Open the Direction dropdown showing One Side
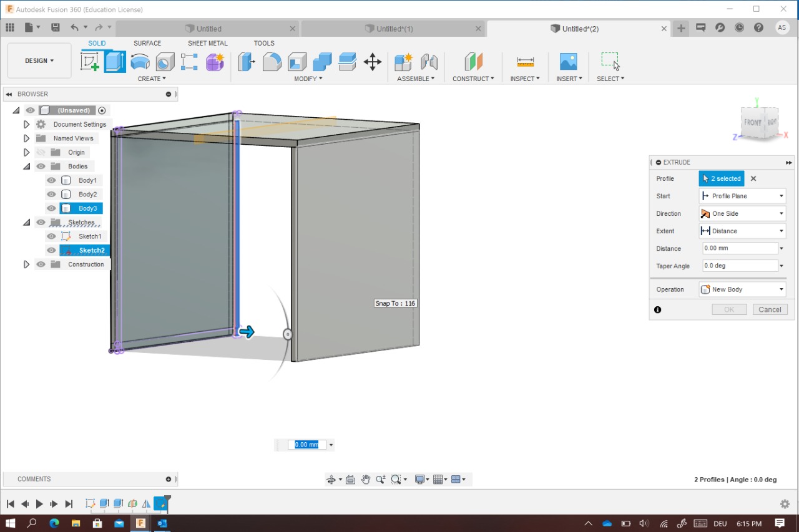The height and width of the screenshot is (532, 799). [x=742, y=213]
